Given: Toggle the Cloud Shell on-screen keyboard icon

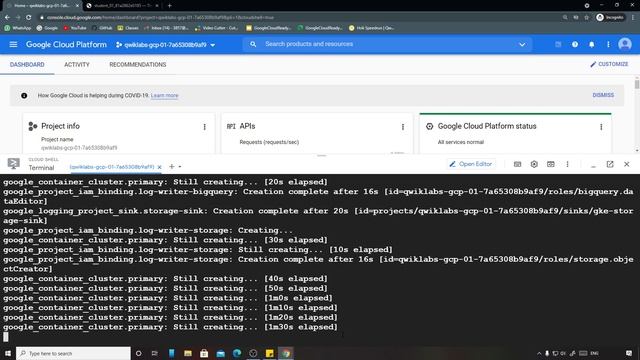Looking at the screenshot, I should [517, 164].
